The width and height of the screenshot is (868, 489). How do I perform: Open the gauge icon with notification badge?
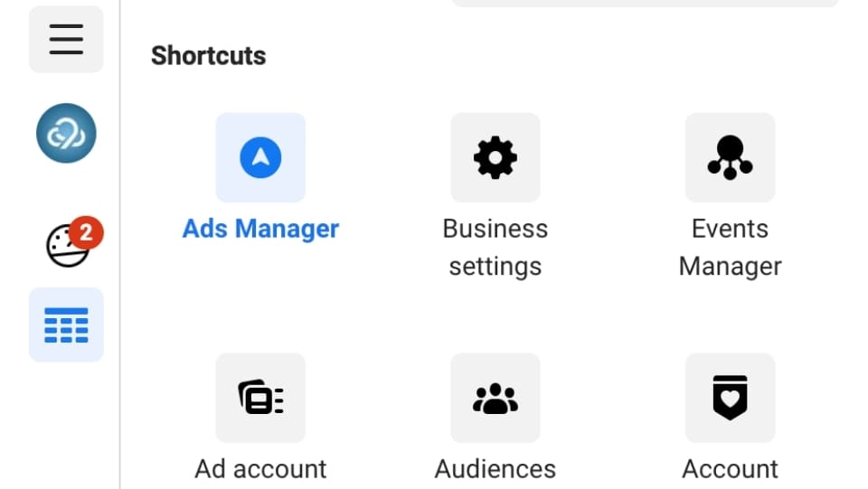pos(68,246)
